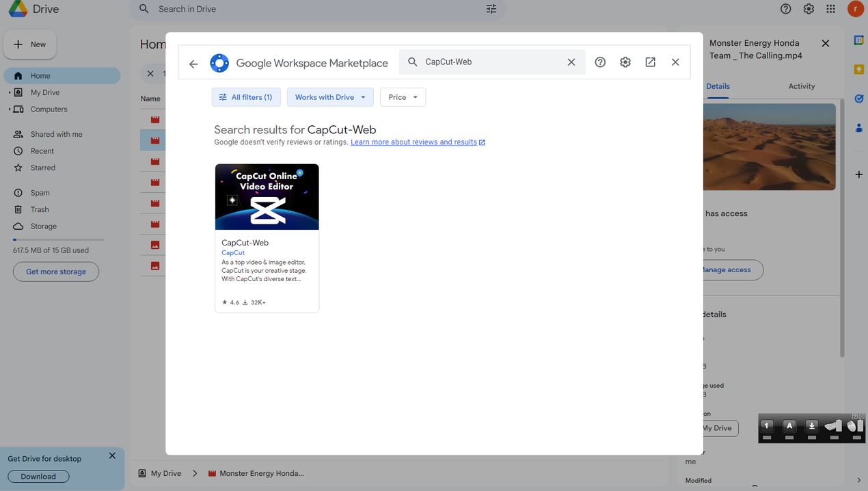Open the desert video preview thumbnail

(x=770, y=146)
